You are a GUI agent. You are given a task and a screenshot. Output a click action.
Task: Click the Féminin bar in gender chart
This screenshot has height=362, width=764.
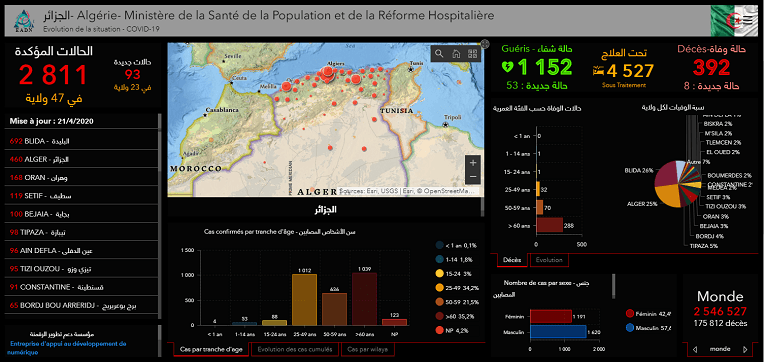[x=550, y=316]
